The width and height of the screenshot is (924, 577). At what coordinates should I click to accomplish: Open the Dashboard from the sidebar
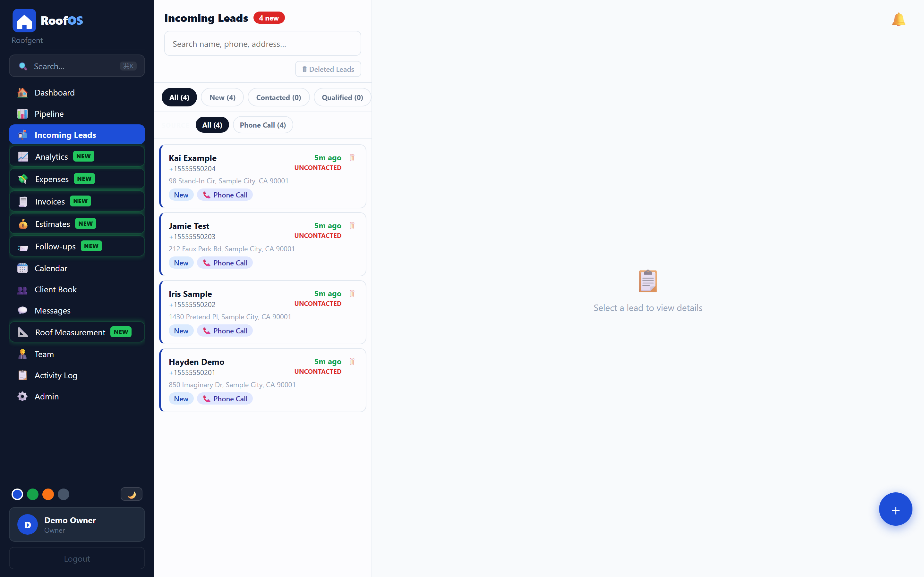point(54,92)
